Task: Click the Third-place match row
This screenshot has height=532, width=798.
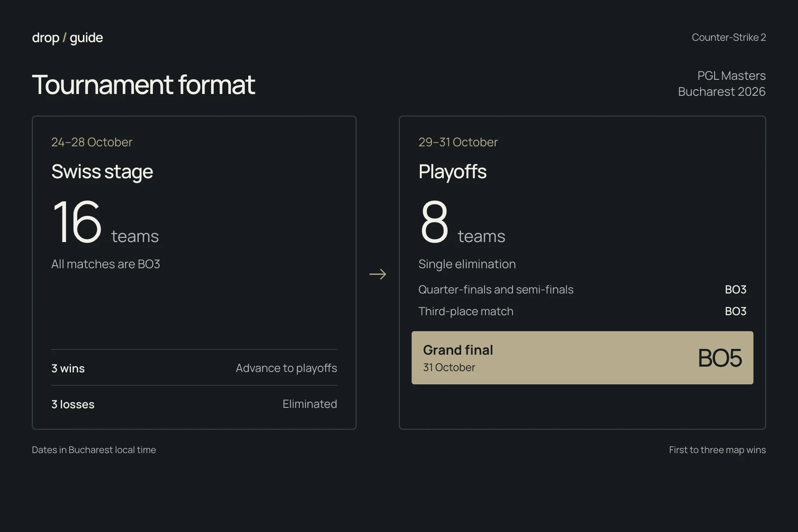Action: pos(583,311)
